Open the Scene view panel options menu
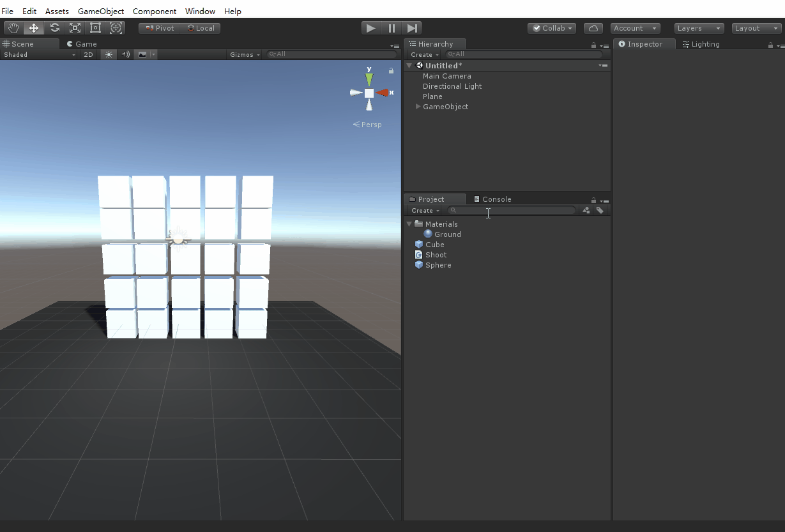 pos(395,46)
